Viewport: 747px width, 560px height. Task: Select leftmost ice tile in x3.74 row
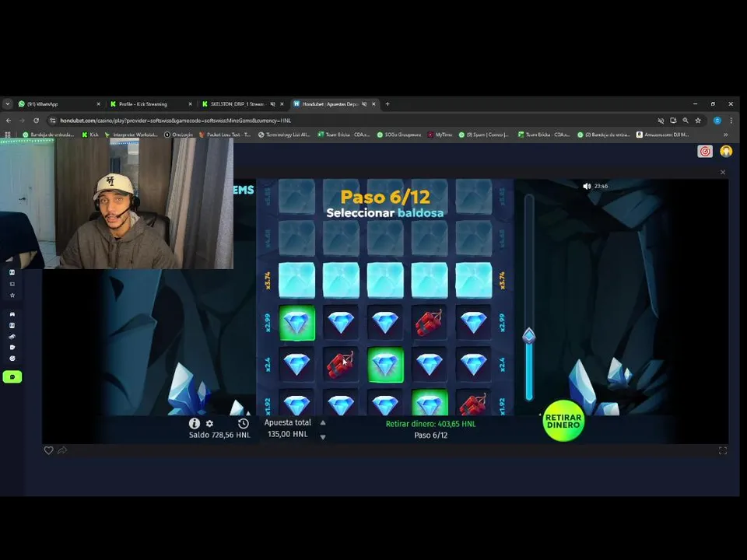[296, 281]
